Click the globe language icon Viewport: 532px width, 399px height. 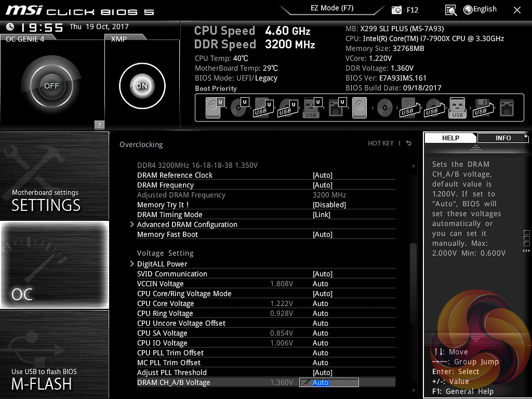pos(468,9)
